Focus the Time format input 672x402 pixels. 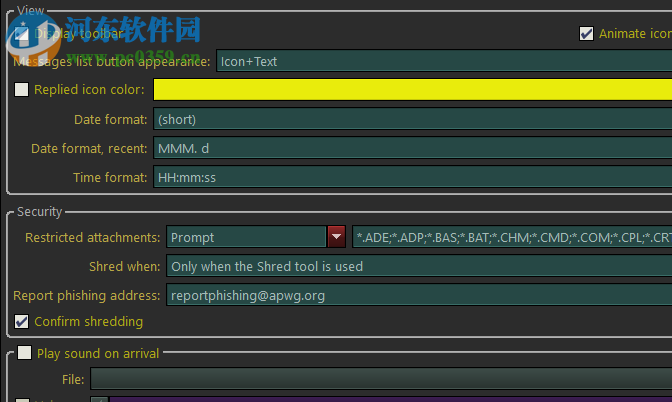[412, 178]
